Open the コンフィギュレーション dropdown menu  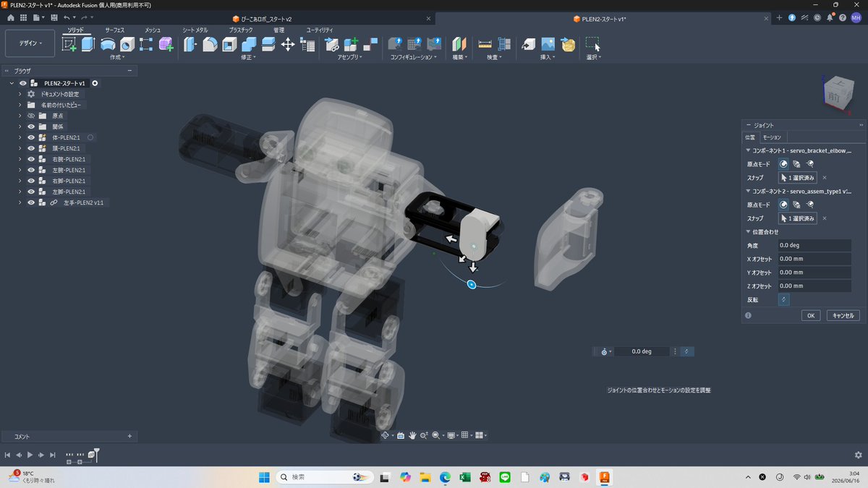pos(414,57)
